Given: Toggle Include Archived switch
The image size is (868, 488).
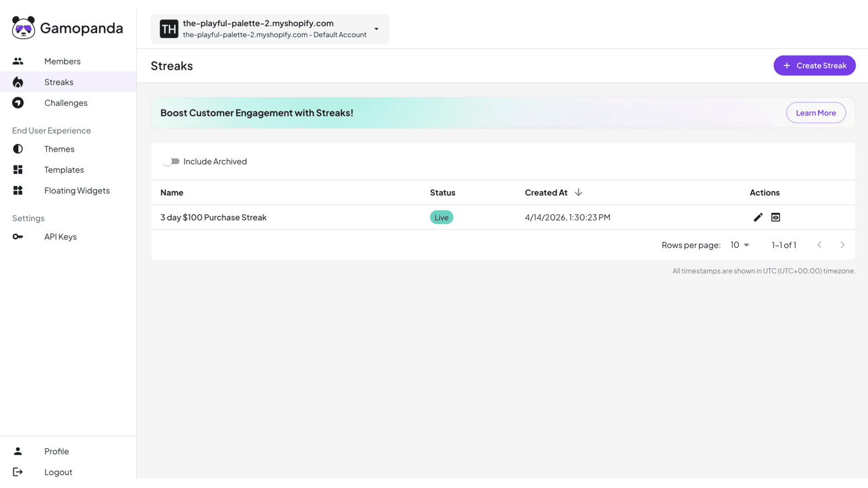Looking at the screenshot, I should pos(171,162).
